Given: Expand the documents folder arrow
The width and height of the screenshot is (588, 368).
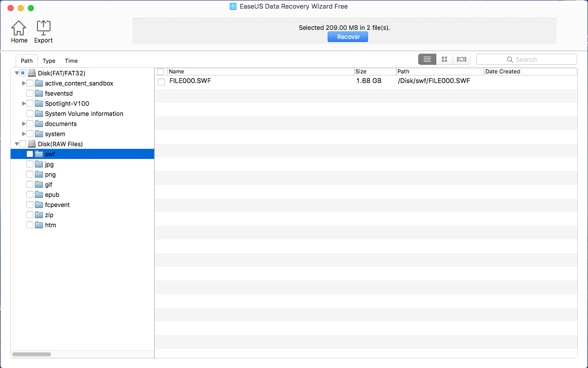Looking at the screenshot, I should coord(24,124).
